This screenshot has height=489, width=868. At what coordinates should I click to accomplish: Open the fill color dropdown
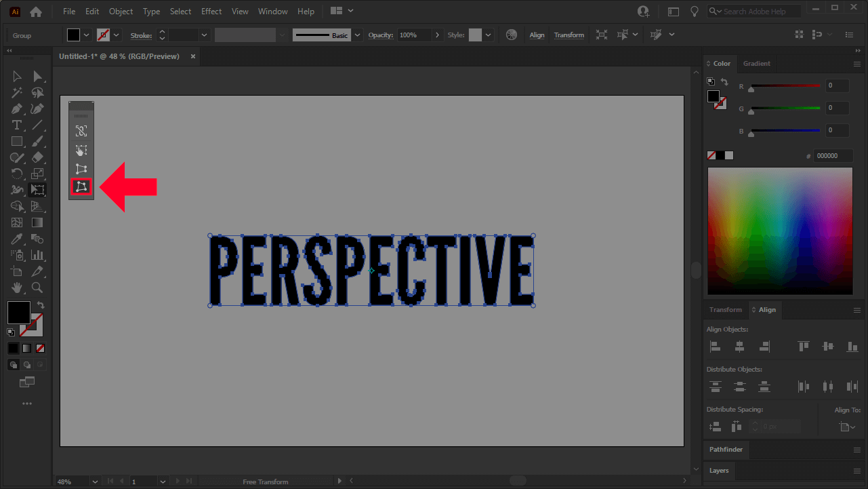86,35
